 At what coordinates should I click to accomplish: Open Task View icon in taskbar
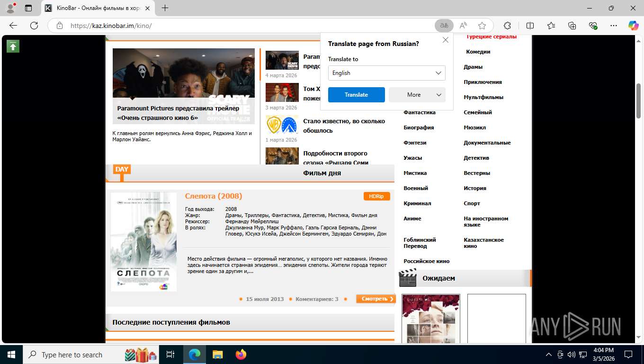pyautogui.click(x=170, y=355)
